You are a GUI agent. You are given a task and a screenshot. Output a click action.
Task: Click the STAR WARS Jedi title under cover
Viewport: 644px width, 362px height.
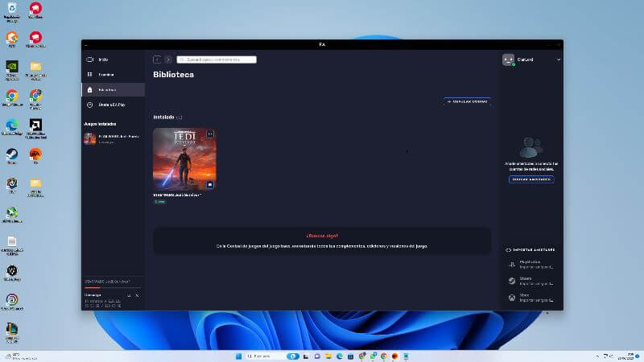pyautogui.click(x=177, y=195)
